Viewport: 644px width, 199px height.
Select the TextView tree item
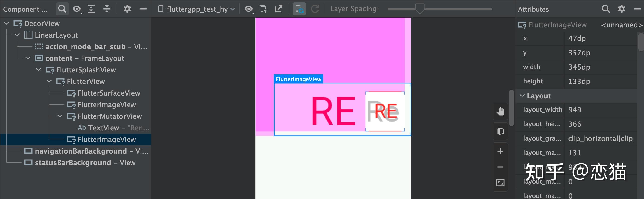point(114,128)
